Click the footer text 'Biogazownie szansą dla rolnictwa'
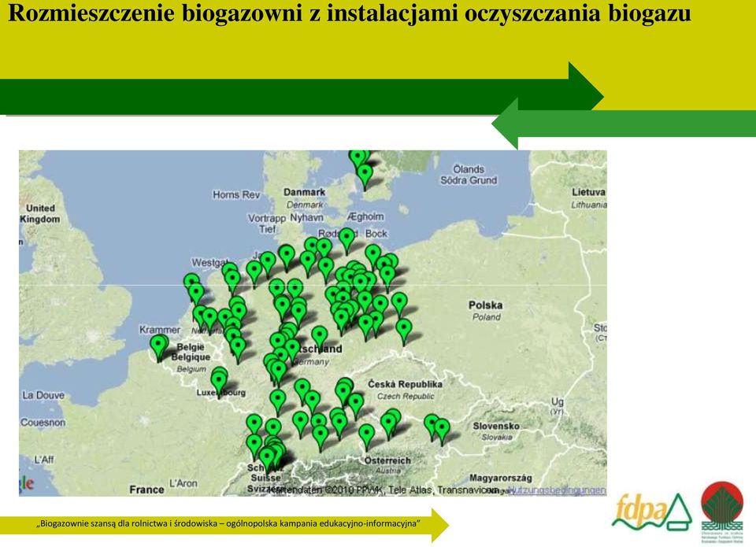Image resolution: width=756 pixels, height=547 pixels. point(104,523)
